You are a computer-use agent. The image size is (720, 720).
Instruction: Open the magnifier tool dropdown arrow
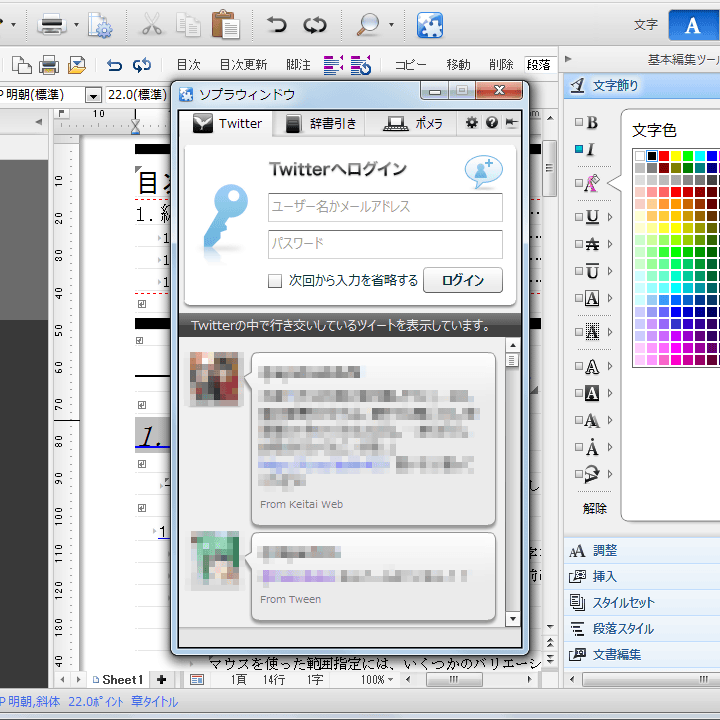coord(391,25)
